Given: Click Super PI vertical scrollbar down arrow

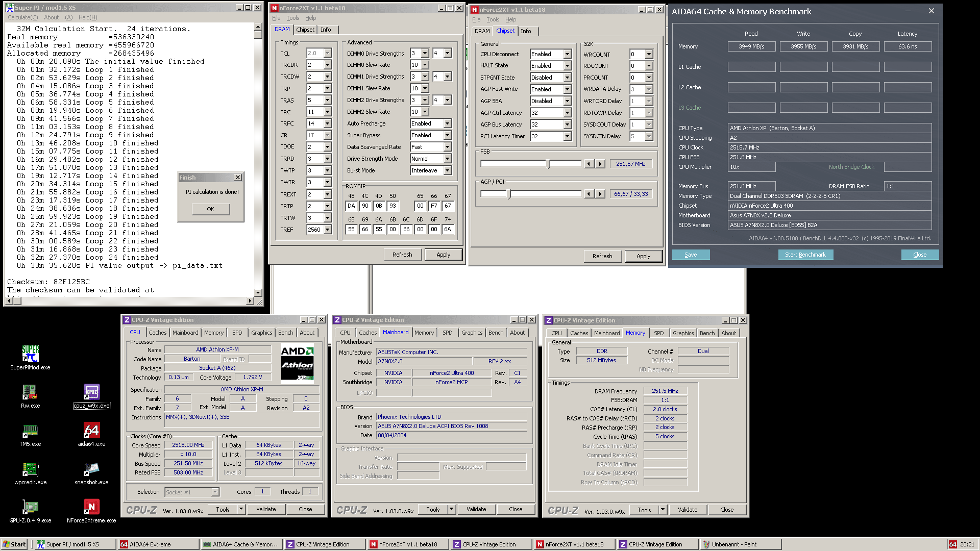Looking at the screenshot, I should pyautogui.click(x=258, y=292).
